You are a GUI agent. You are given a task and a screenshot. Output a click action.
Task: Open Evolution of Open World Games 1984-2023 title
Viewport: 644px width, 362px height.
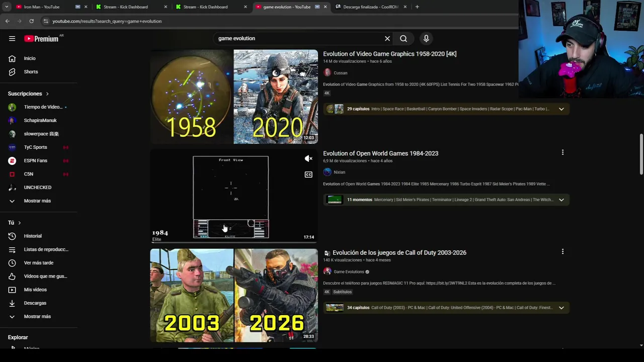tap(380, 153)
